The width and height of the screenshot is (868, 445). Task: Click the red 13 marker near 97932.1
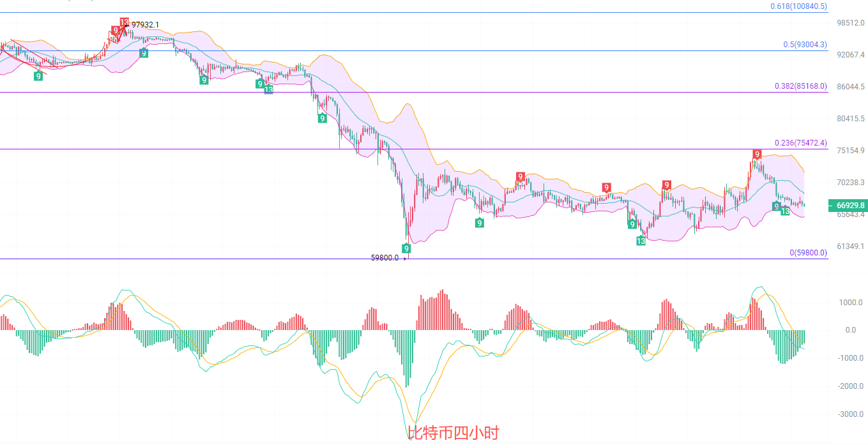(x=124, y=22)
